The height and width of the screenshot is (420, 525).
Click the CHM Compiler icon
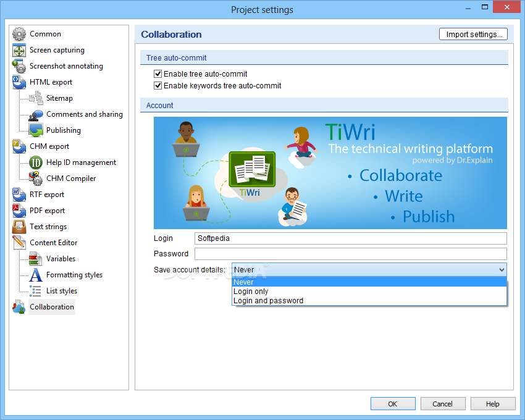tap(36, 178)
